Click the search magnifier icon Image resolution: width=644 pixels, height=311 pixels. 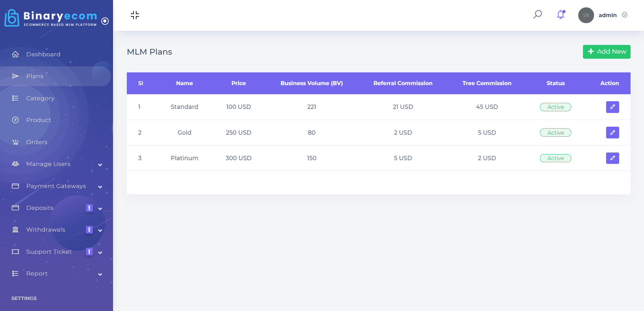point(537,14)
